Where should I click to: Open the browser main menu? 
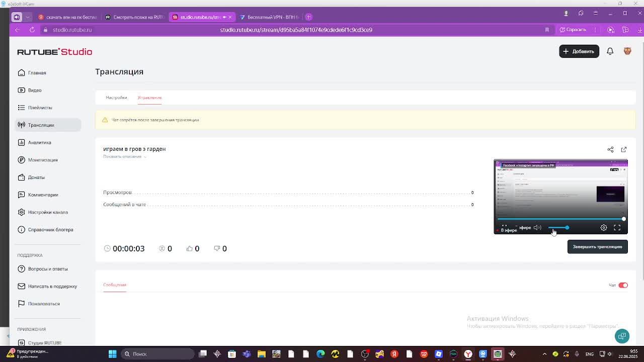tap(596, 13)
